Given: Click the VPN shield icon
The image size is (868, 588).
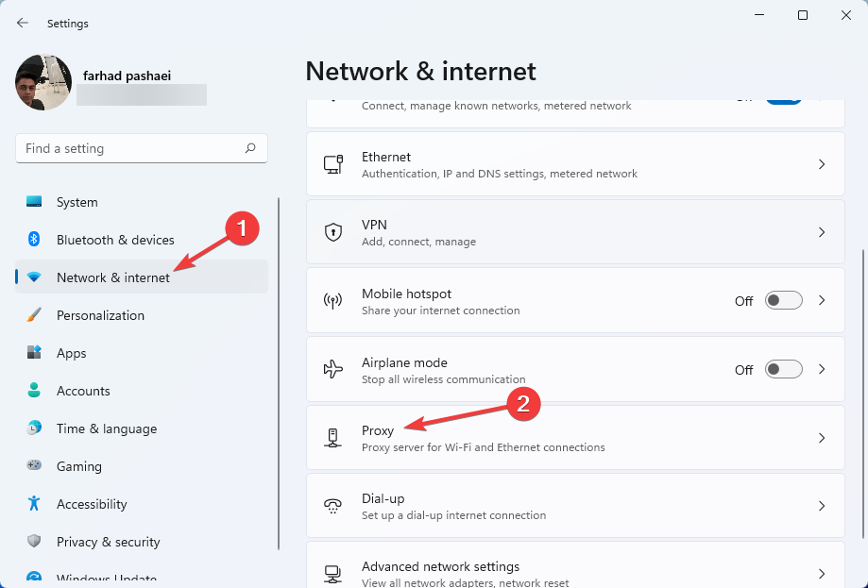Looking at the screenshot, I should coord(332,232).
